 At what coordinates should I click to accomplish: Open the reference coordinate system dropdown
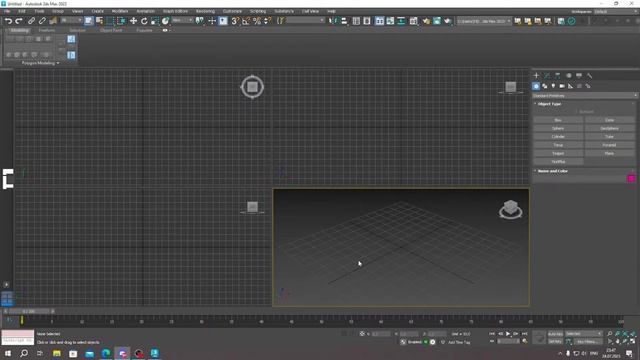[182, 20]
